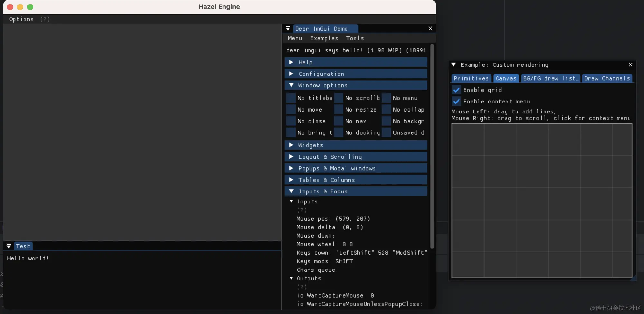644x314 pixels.
Task: Click the demo window vertical scrollbar
Action: point(432,146)
